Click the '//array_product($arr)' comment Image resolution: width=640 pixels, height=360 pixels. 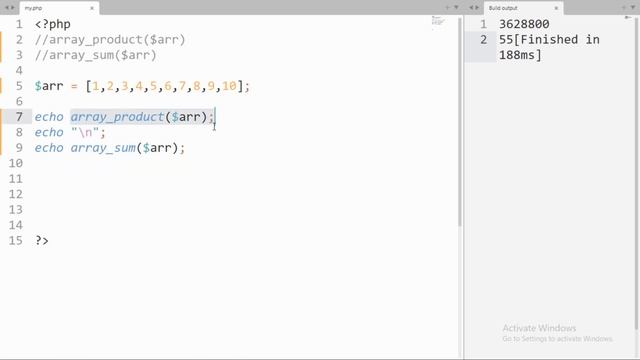click(110, 40)
